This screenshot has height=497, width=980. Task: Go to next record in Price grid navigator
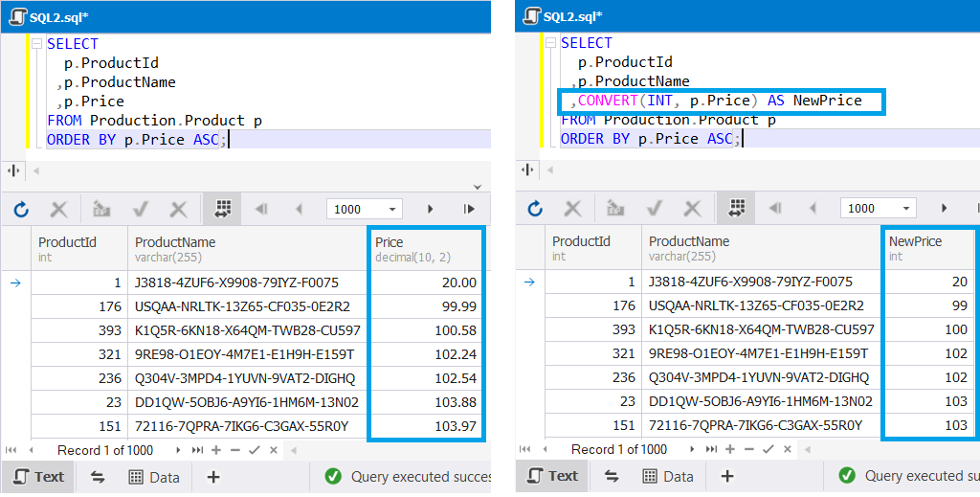(x=178, y=450)
